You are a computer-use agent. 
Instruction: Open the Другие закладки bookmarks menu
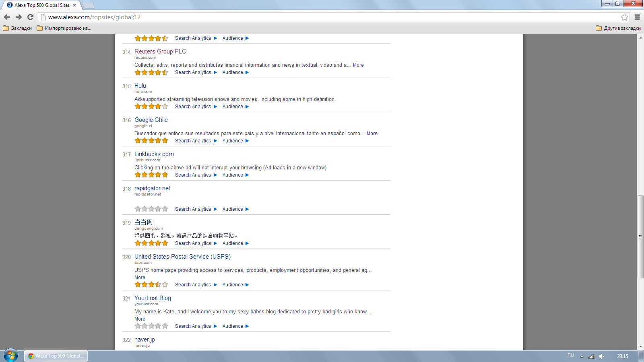[618, 28]
